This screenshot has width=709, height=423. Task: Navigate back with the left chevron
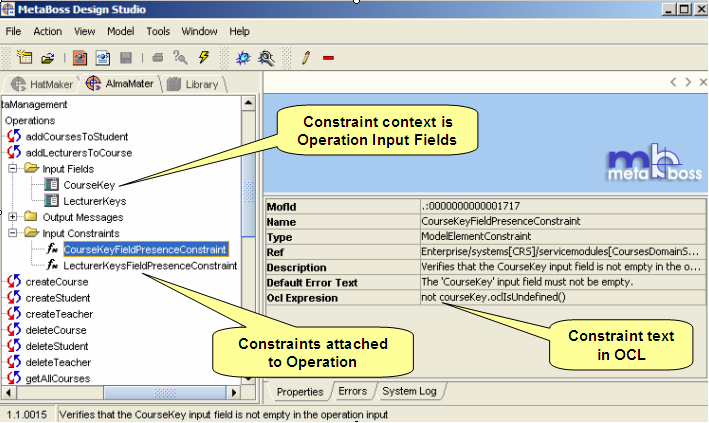[673, 82]
